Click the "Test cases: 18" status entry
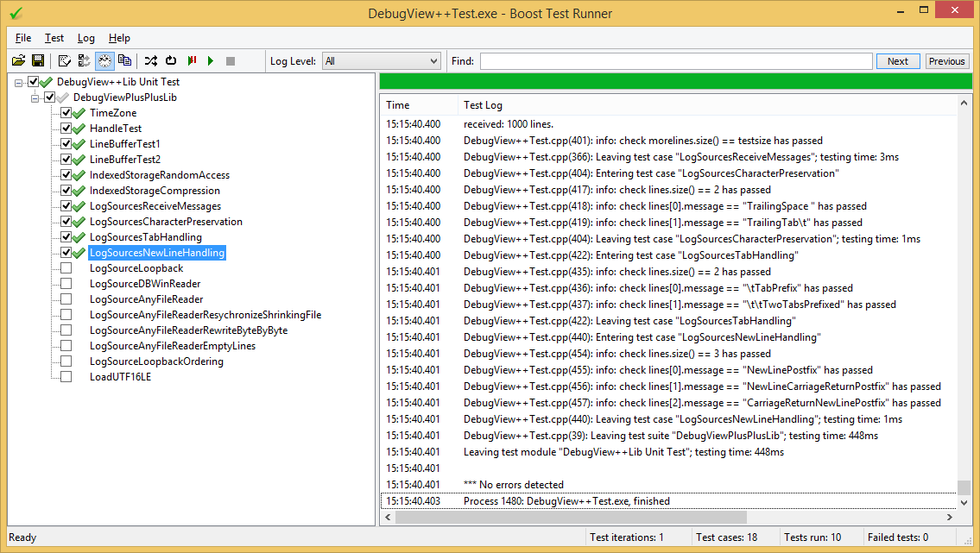The height and width of the screenshot is (553, 980). coord(726,537)
